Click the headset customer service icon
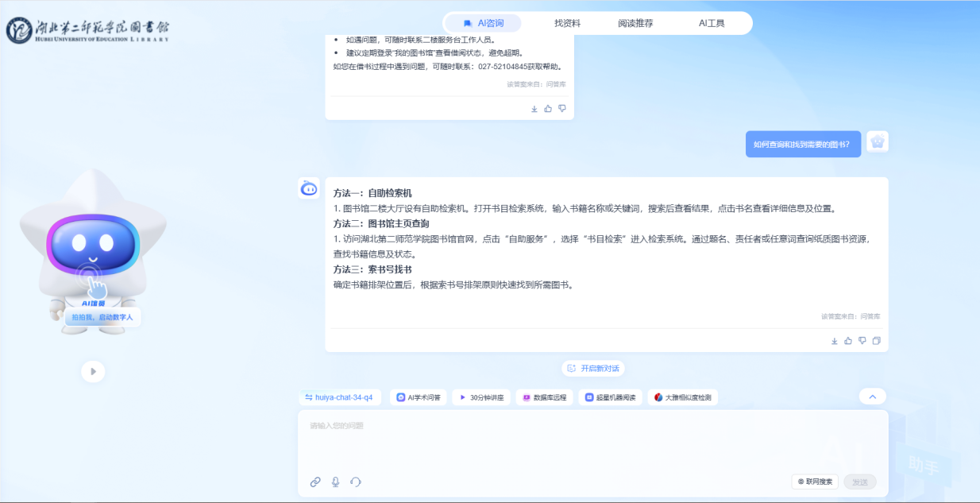 click(356, 482)
